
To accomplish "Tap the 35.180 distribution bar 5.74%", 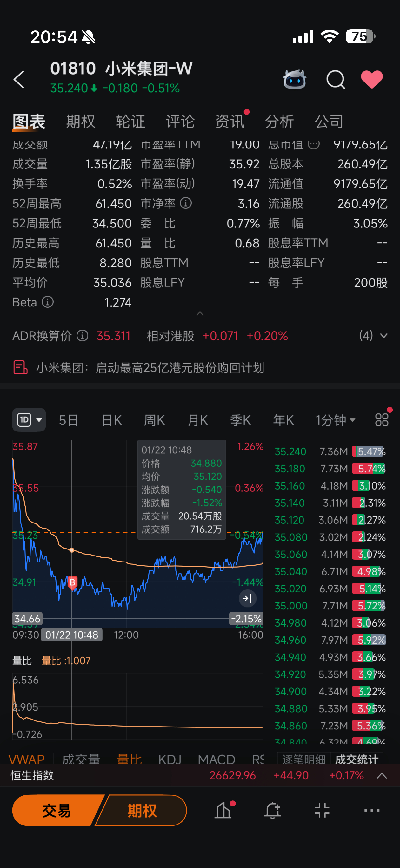I will point(369,468).
